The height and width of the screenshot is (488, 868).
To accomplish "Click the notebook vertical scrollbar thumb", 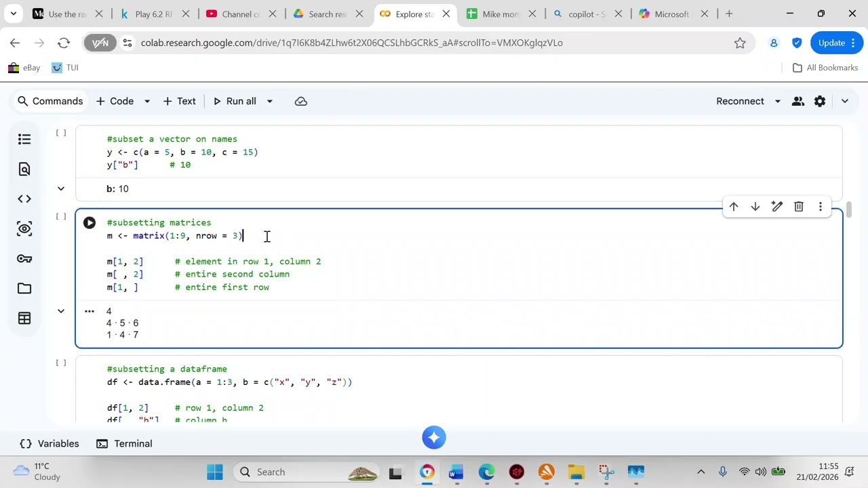I will 848,211.
